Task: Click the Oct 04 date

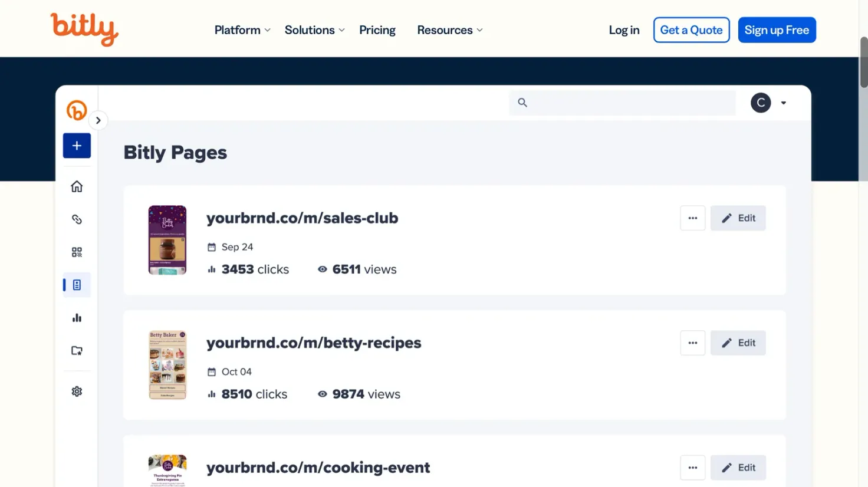Action: [x=236, y=372]
